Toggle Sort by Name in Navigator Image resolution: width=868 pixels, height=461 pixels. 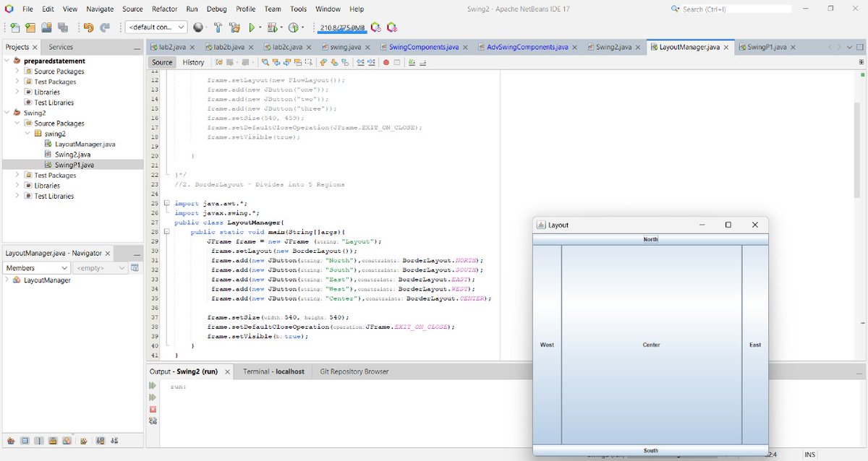(101, 441)
